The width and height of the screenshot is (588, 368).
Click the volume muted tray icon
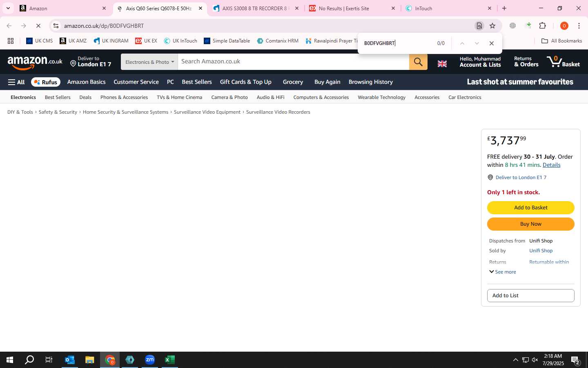pyautogui.click(x=535, y=360)
